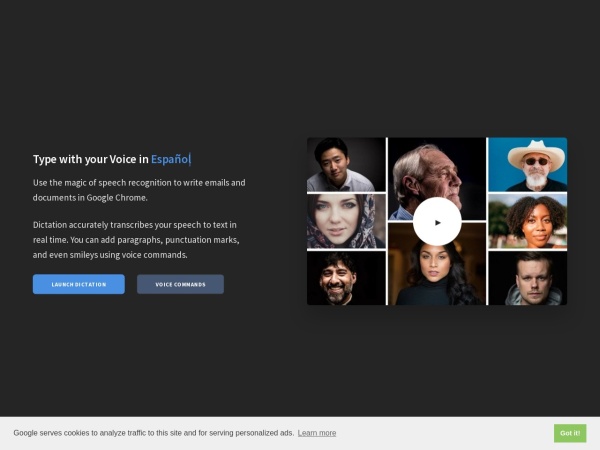Click the 'Google Chrome' text in description
Screen dimensions: 600x450
pyautogui.click(x=116, y=198)
